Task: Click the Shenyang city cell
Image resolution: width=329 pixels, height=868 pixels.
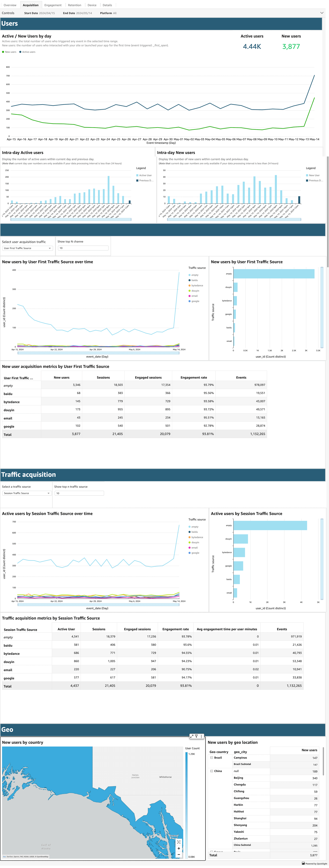Action: pos(240,825)
